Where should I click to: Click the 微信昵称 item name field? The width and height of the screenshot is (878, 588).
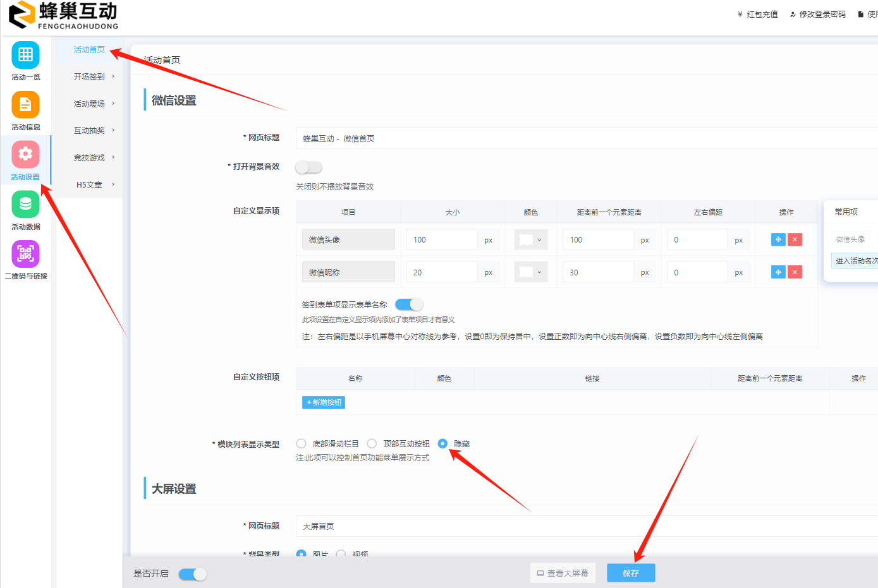point(348,272)
